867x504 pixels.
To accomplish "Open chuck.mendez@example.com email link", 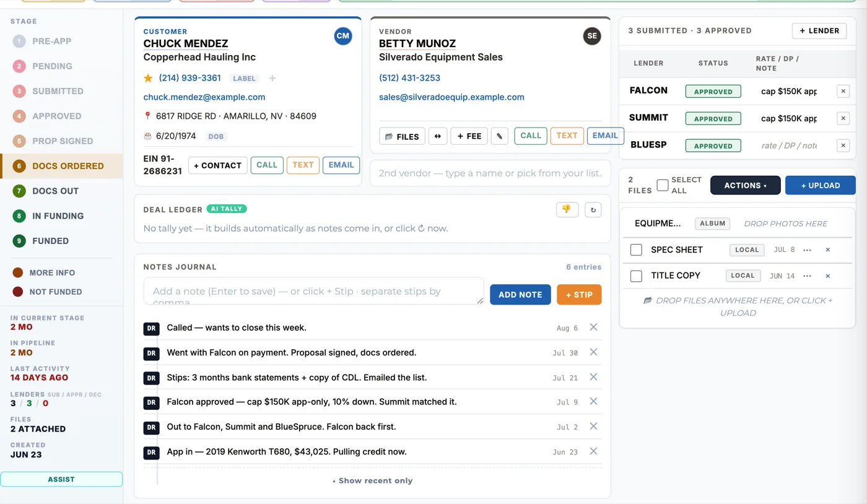I will pos(204,97).
